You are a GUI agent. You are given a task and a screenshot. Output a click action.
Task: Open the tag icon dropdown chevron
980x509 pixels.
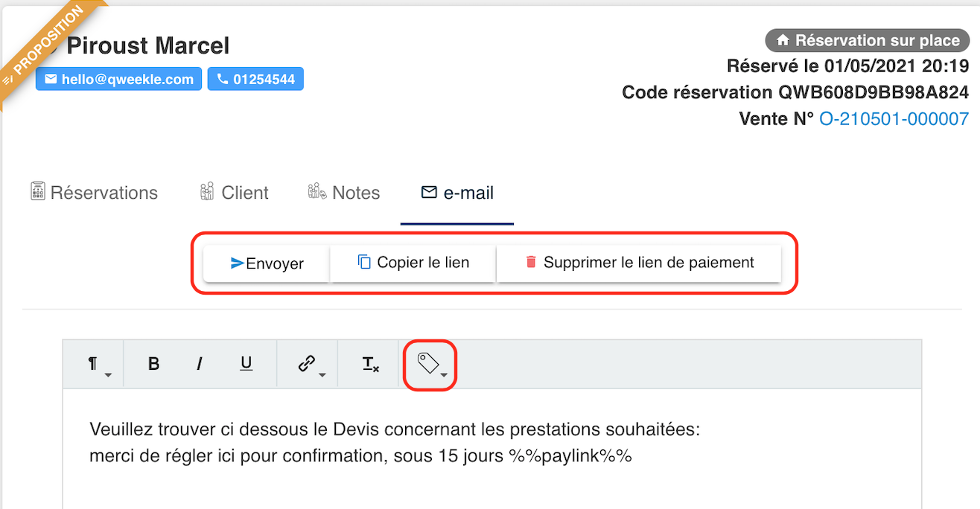click(445, 373)
